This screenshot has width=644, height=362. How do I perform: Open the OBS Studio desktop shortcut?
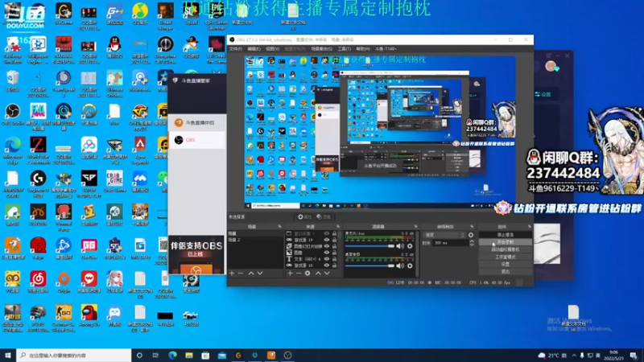point(13,114)
